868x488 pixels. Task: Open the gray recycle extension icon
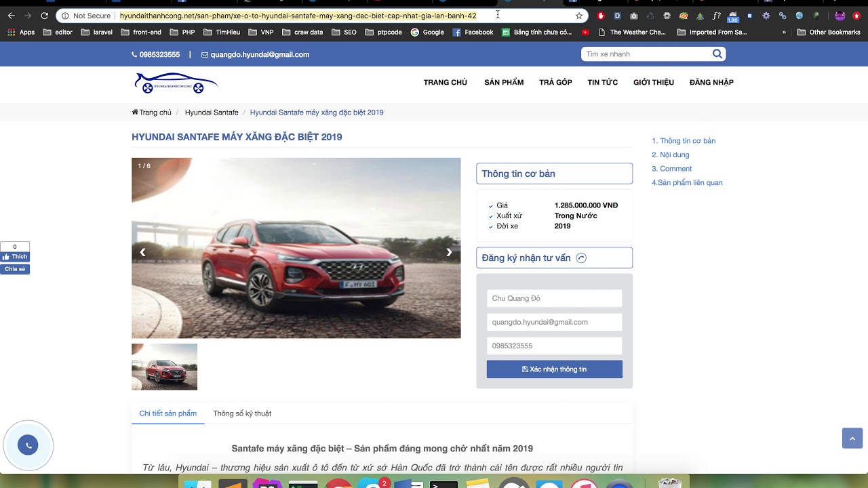pyautogui.click(x=650, y=16)
